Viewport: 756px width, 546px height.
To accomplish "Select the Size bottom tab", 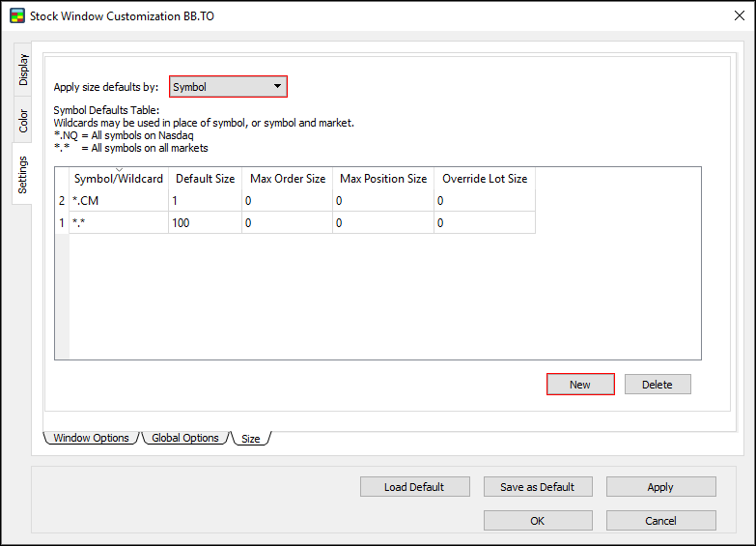I will pos(251,439).
